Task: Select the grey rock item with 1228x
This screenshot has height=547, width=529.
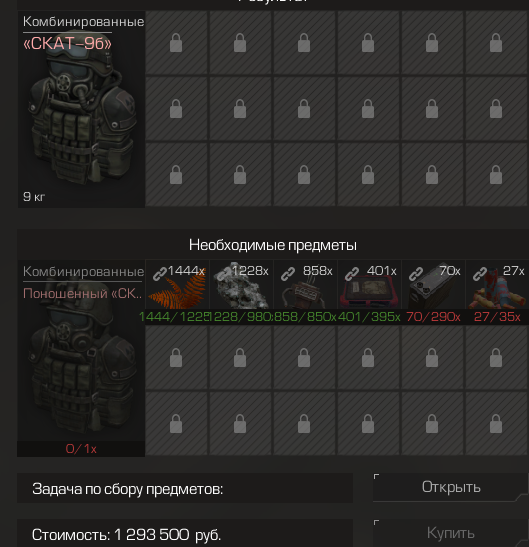Action: [241, 285]
